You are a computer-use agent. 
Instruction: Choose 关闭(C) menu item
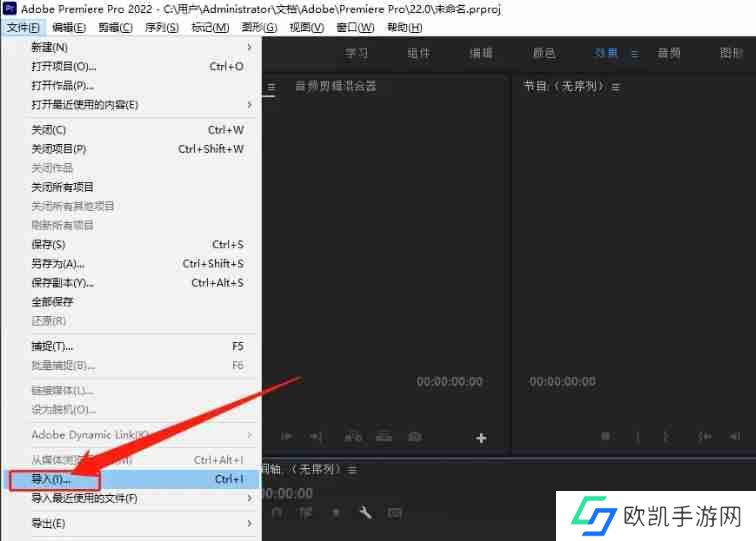coord(135,130)
